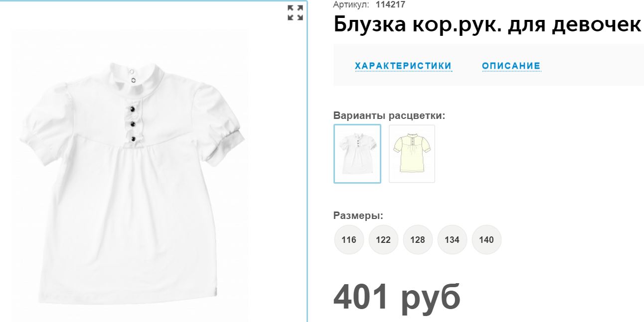This screenshot has height=322, width=644.
Task: Click the Варианты расцветки label
Action: (389, 115)
